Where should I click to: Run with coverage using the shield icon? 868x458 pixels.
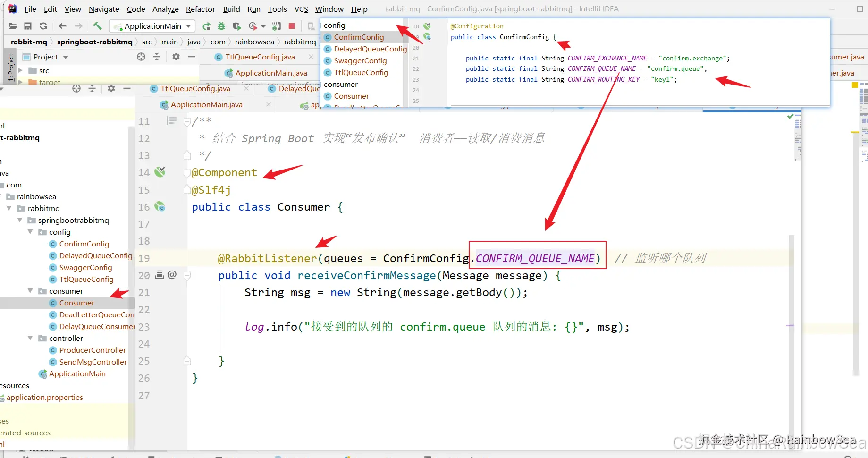[x=236, y=26]
